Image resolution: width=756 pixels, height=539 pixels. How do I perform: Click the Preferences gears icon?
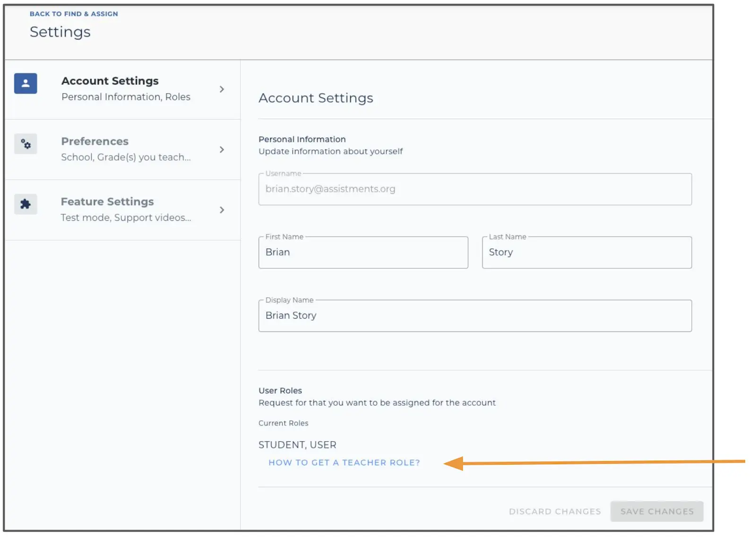(x=26, y=144)
